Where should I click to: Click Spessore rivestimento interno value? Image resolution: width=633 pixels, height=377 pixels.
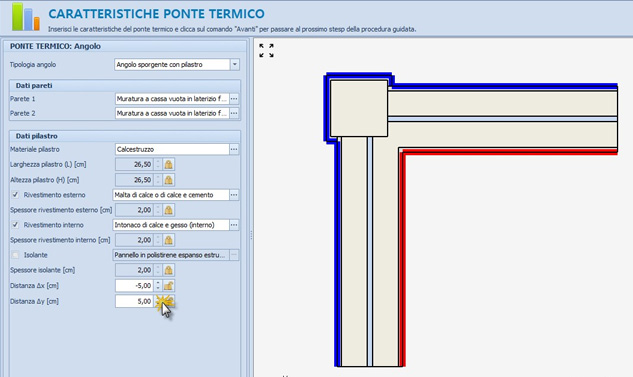tap(134, 240)
